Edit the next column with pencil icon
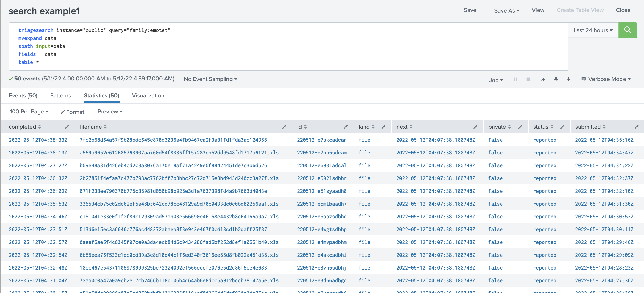Screen dimensions: 644x293 tap(476, 127)
